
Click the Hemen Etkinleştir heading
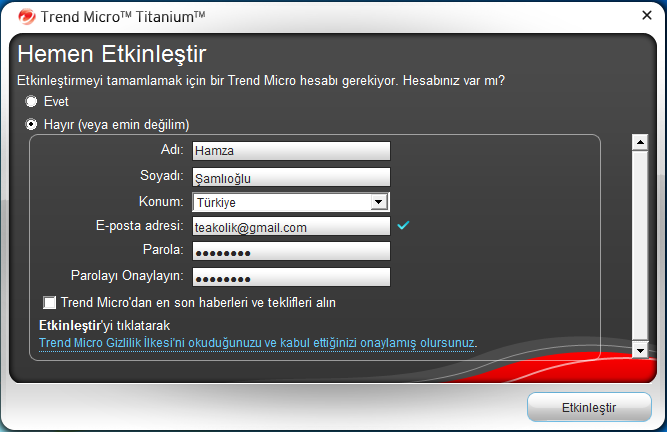[112, 54]
